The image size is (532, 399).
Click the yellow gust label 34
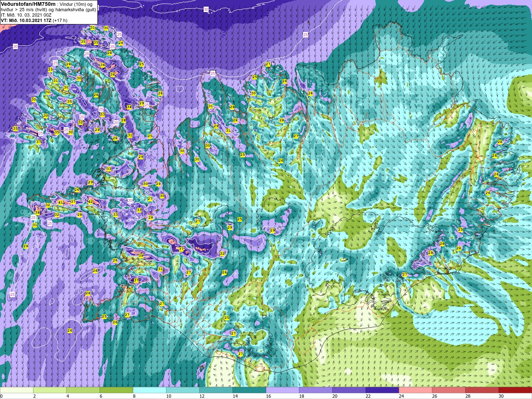click(129, 107)
